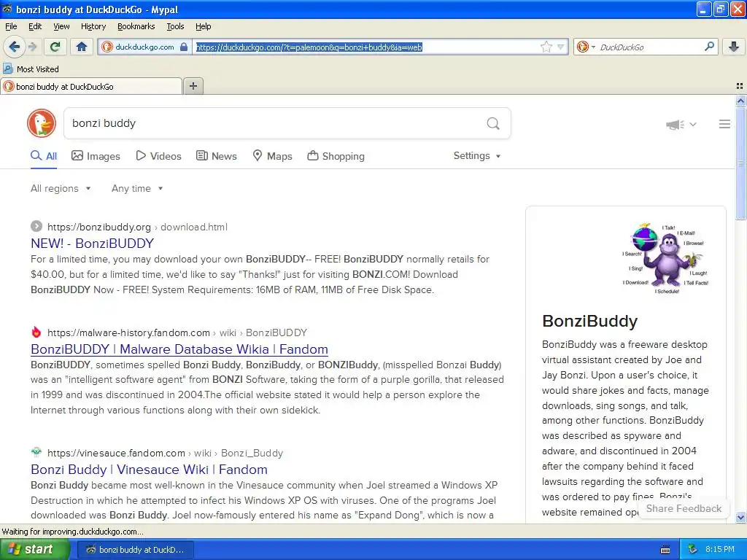This screenshot has width=747, height=560.
Task: Expand the Settings dropdown on results page
Action: [x=477, y=156]
